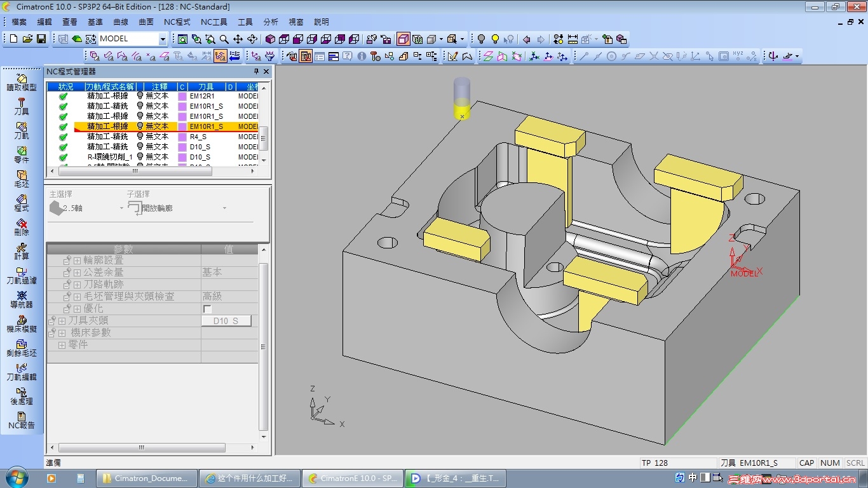Toggle the 優化 checkbox

[207, 309]
